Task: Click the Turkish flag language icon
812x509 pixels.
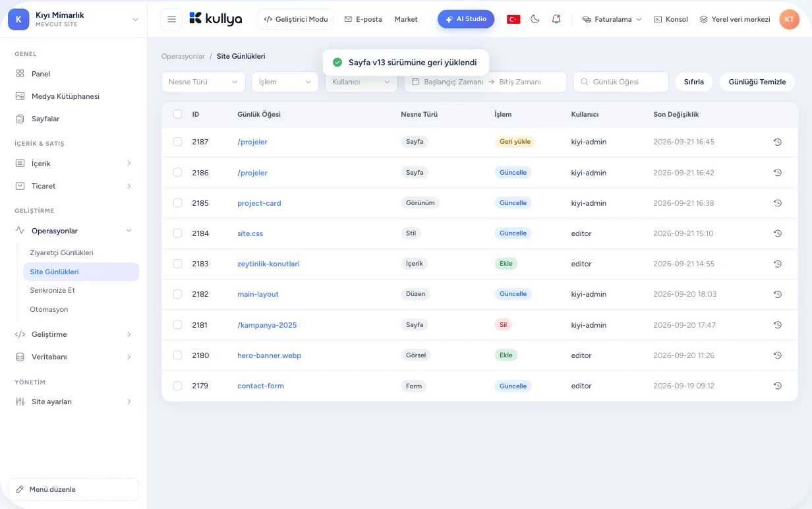Action: click(x=513, y=19)
